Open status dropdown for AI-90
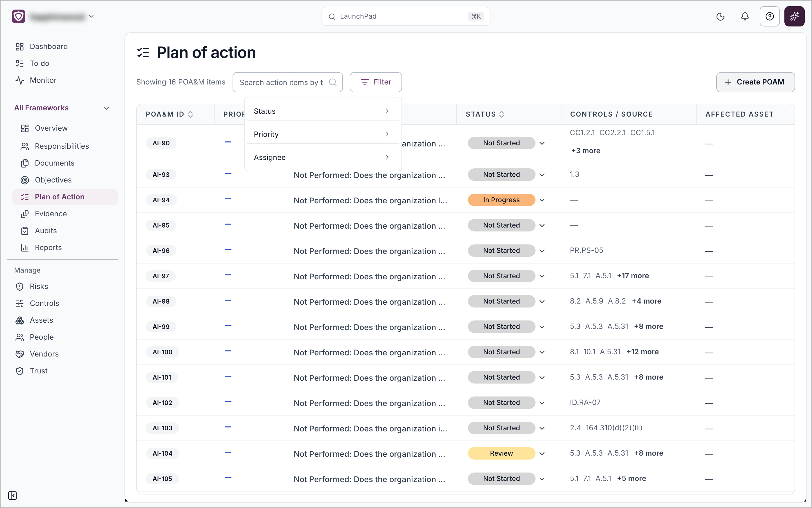812x508 pixels. click(542, 143)
